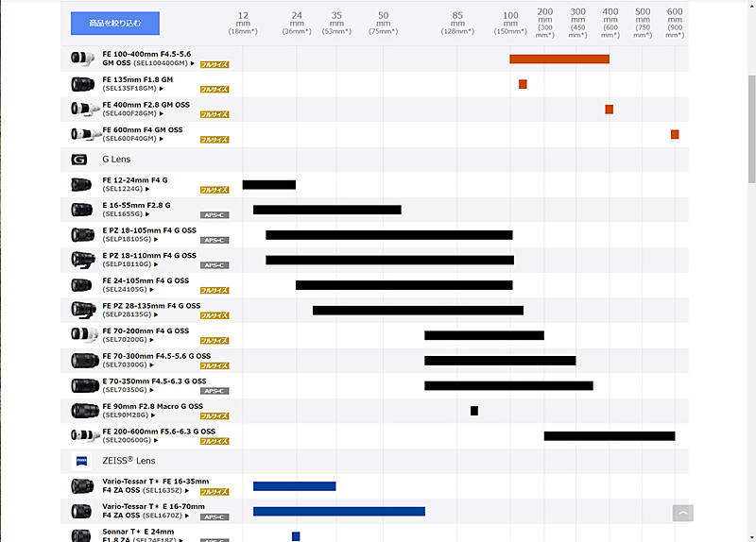The height and width of the screenshot is (542, 756).
Task: Click the FE 12-24mm F4 G lens thumbnail
Action: point(81,184)
